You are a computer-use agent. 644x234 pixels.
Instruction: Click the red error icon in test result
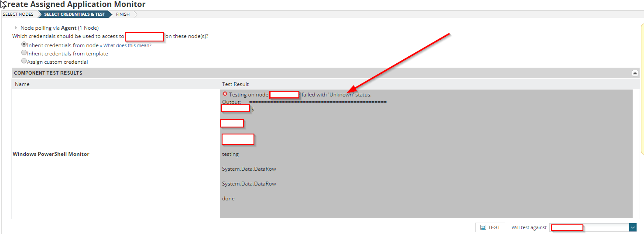tap(225, 94)
